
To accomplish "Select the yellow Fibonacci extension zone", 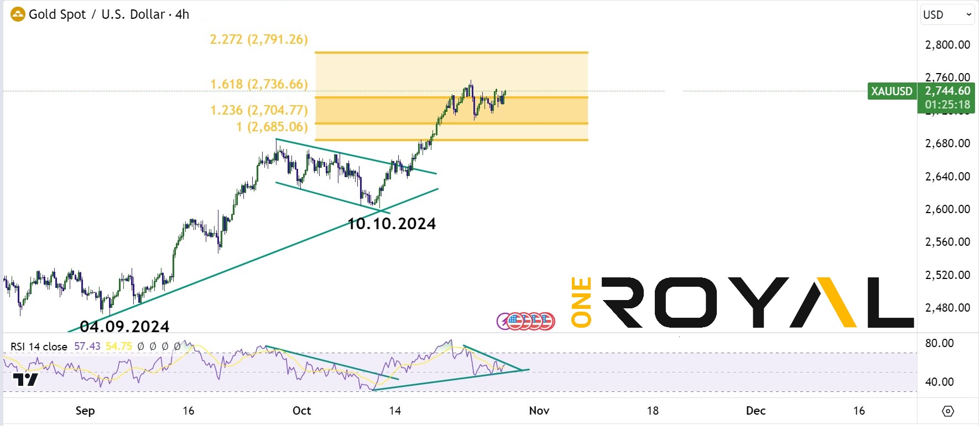I will click(x=451, y=96).
